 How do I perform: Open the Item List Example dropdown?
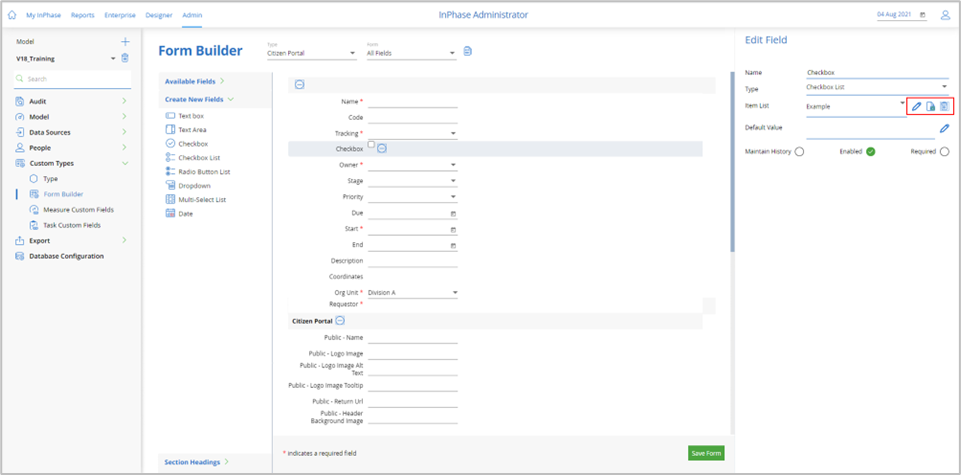tap(856, 107)
